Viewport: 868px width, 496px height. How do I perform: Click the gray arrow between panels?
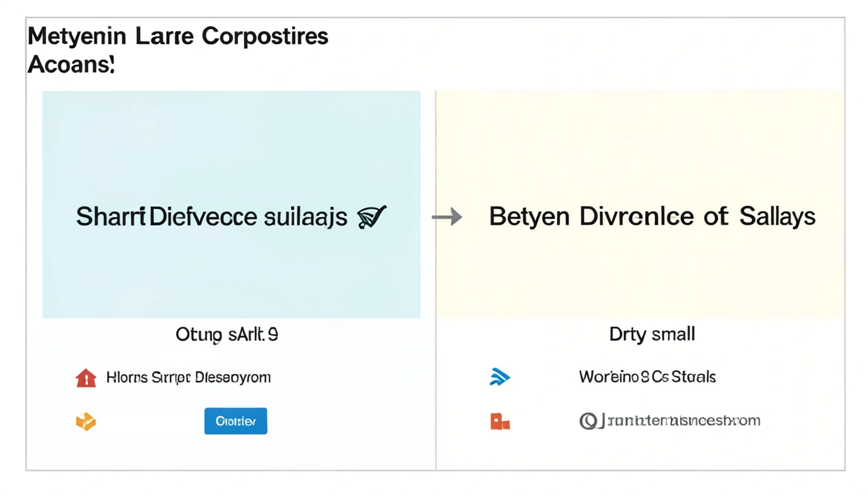447,216
